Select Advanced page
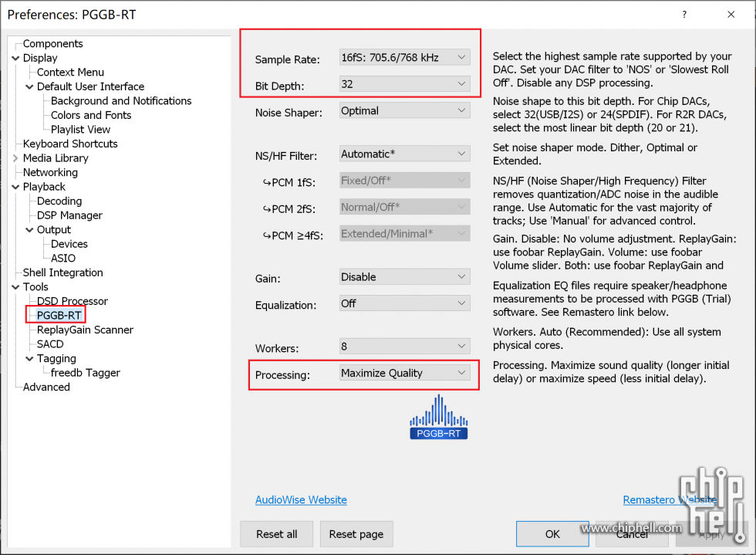 (x=46, y=387)
